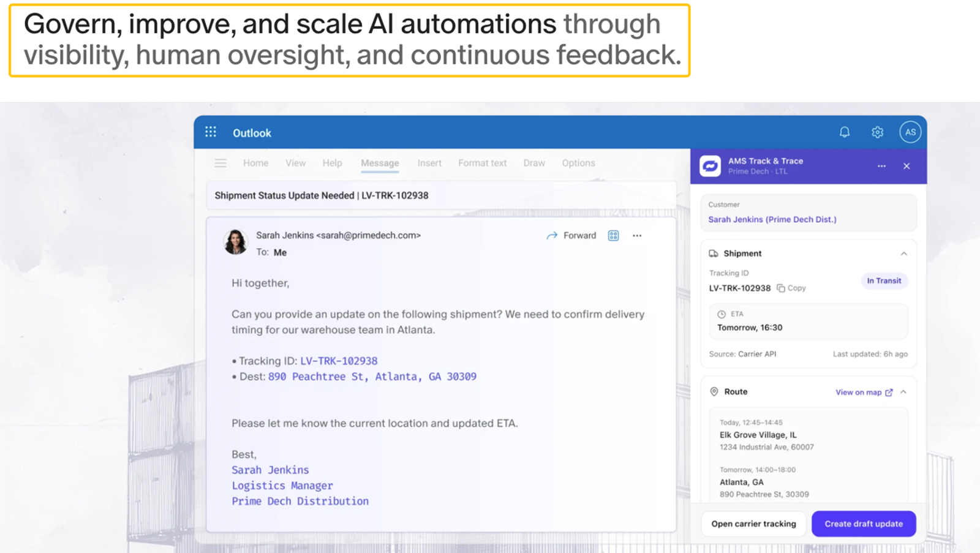Image resolution: width=980 pixels, height=553 pixels.
Task: Open customer link Sarah Jenkins (Prime Dech Dist.)
Action: (x=772, y=219)
